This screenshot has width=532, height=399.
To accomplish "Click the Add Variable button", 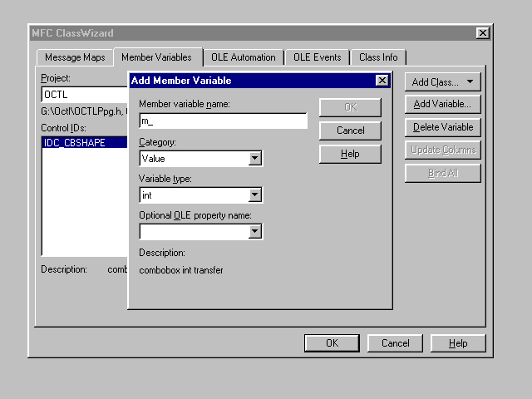I will [x=443, y=105].
